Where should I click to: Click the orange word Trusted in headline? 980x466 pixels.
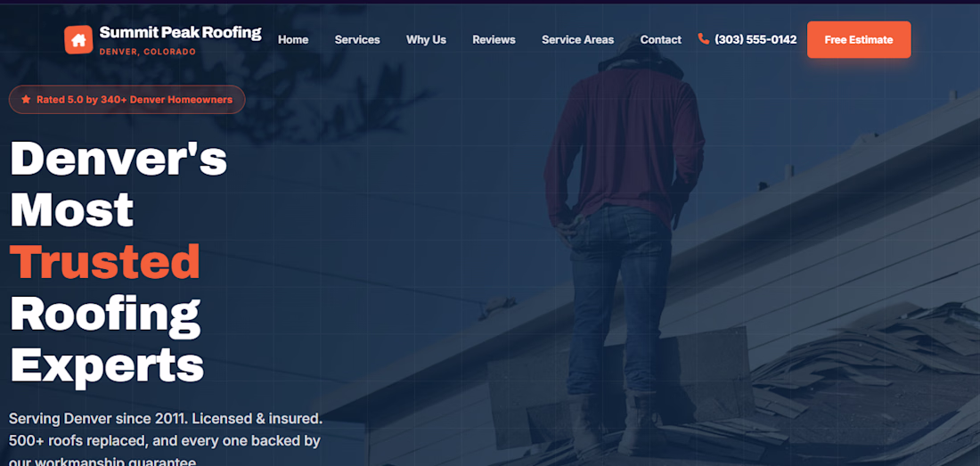[x=105, y=261]
